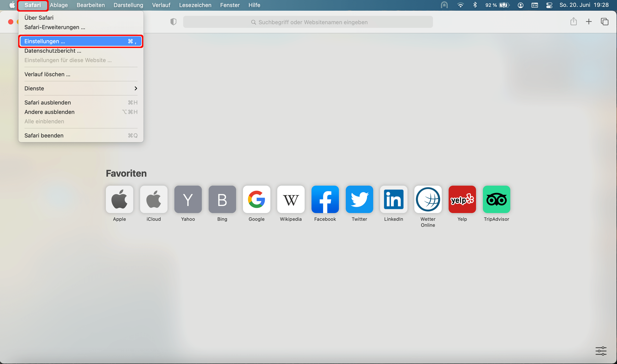The width and height of the screenshot is (617, 364).
Task: Select Verlauf löschen from Safari menu
Action: pyautogui.click(x=47, y=74)
